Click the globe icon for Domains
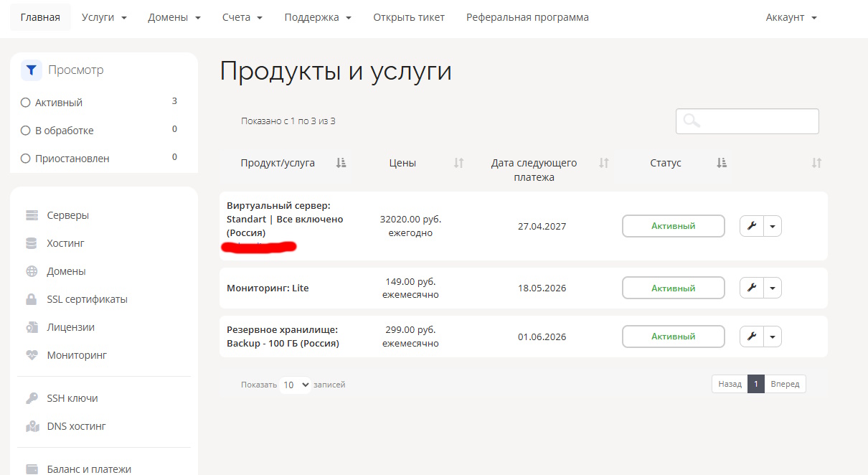The width and height of the screenshot is (868, 475). coord(32,271)
